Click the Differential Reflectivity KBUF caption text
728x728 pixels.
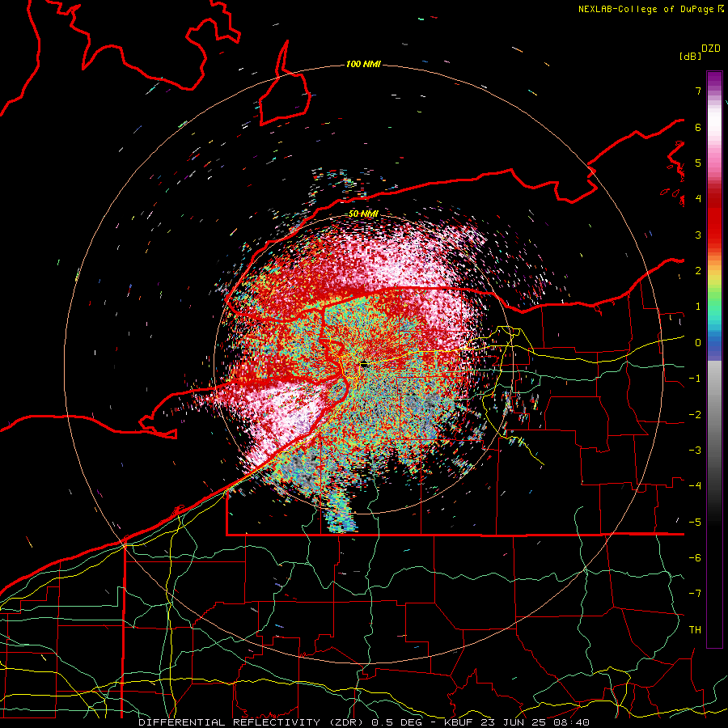pos(363,722)
